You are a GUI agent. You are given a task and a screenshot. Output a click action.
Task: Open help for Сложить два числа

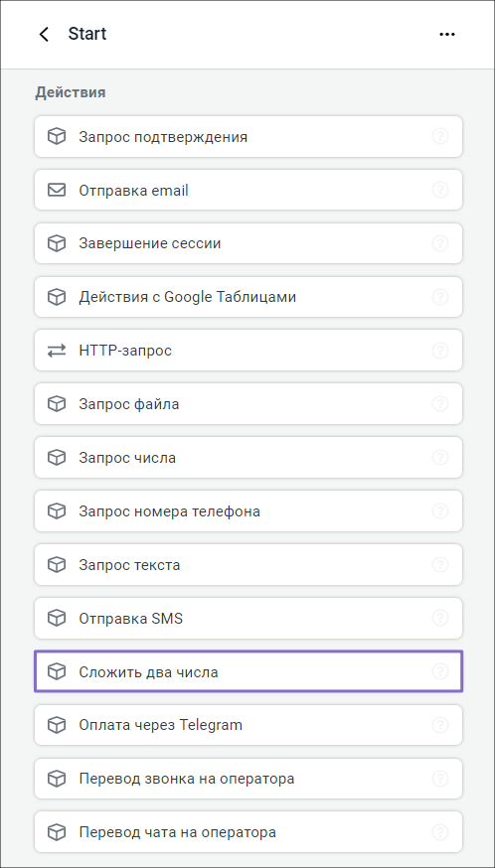point(440,671)
